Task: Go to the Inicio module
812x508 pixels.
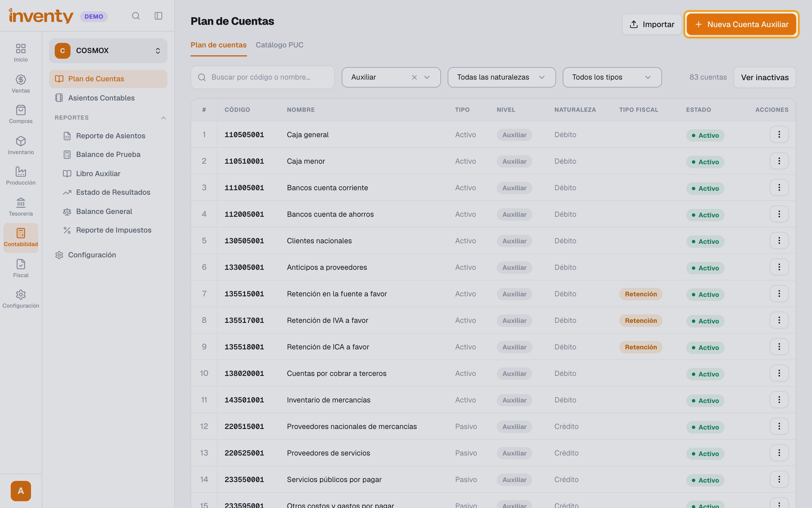Action: [x=21, y=53]
